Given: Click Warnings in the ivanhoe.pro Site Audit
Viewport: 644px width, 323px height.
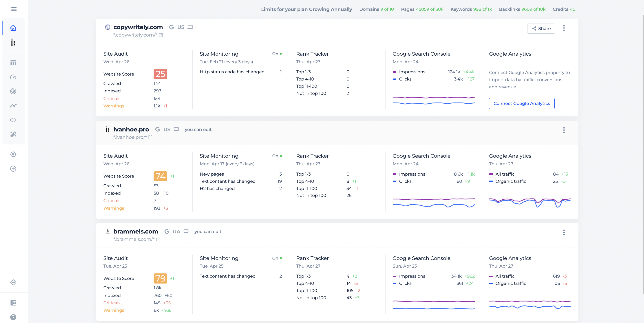Looking at the screenshot, I should click(x=114, y=208).
